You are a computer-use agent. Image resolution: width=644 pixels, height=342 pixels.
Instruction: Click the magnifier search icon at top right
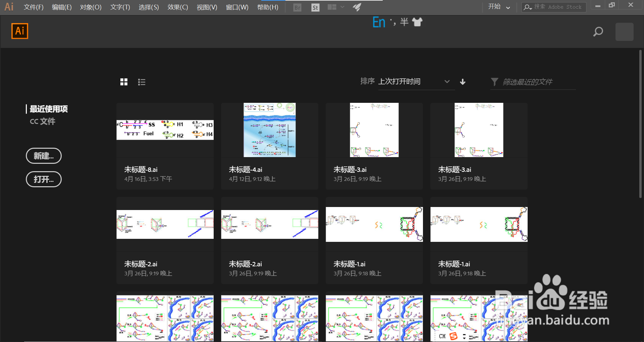coord(598,32)
